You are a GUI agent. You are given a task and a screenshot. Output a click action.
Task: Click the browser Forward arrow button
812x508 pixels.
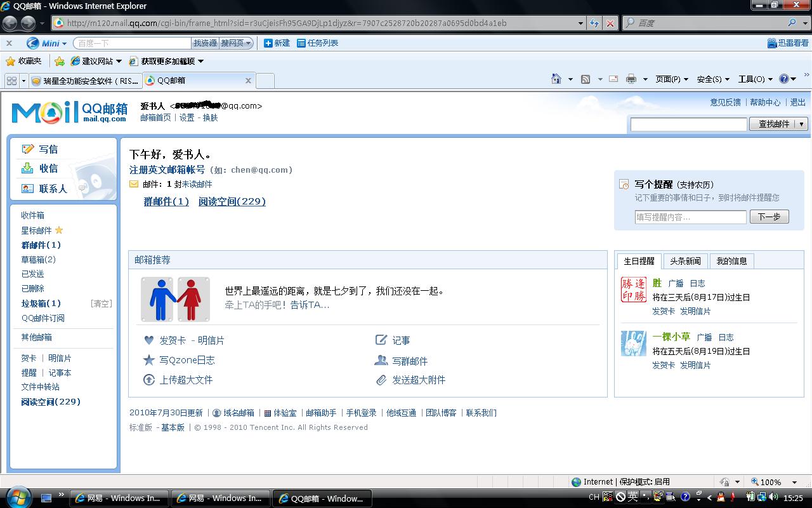[x=28, y=23]
